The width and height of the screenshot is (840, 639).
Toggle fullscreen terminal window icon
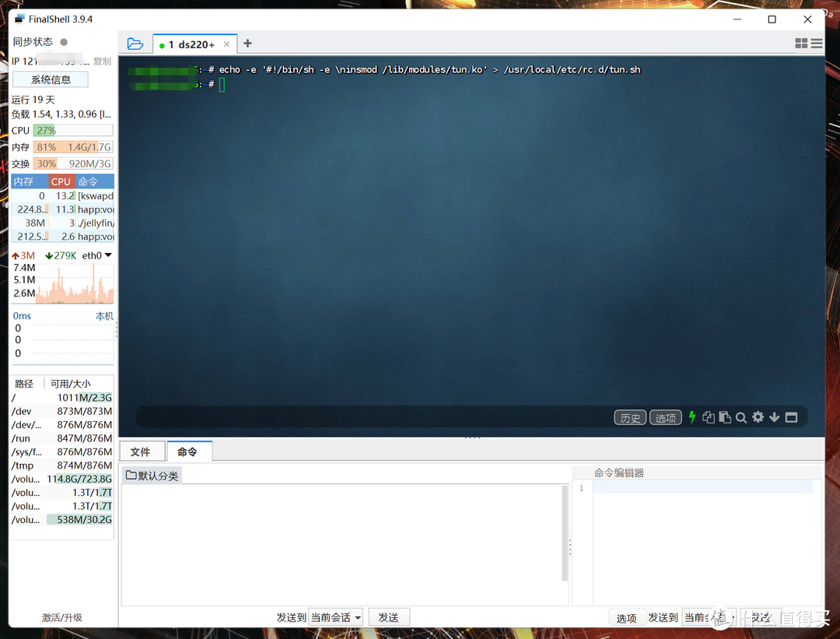click(791, 417)
